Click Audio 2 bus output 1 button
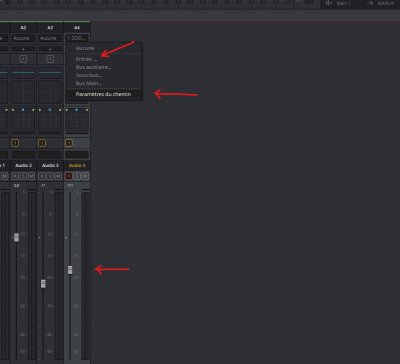Image resolution: width=400 pixels, height=364 pixels. point(15,143)
